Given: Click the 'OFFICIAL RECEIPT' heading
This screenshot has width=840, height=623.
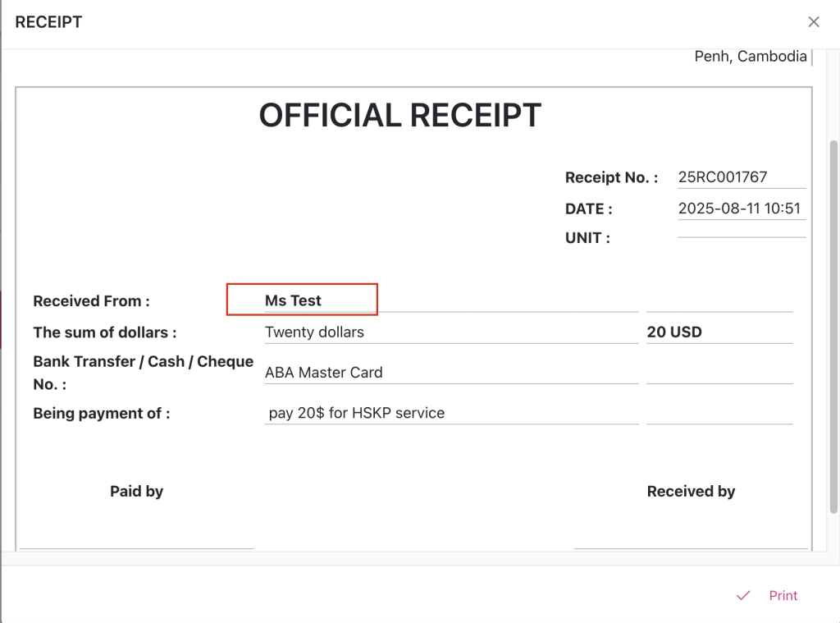Looking at the screenshot, I should click(x=400, y=116).
